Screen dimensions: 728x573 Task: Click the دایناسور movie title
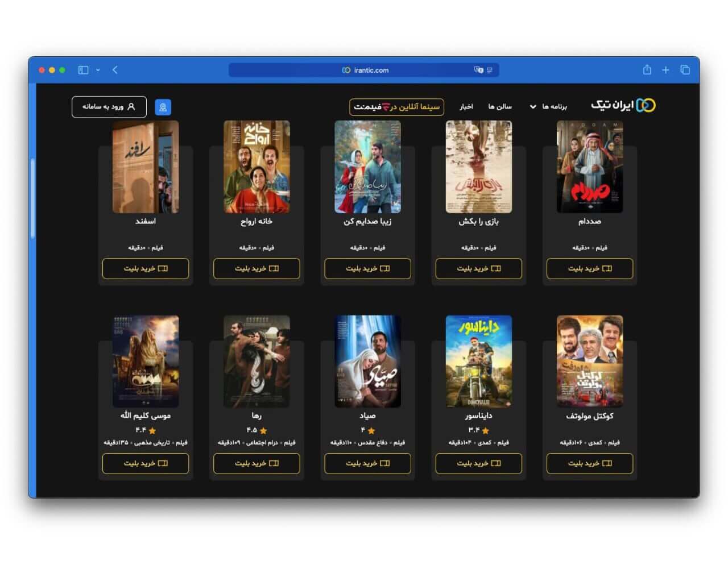[x=479, y=416]
